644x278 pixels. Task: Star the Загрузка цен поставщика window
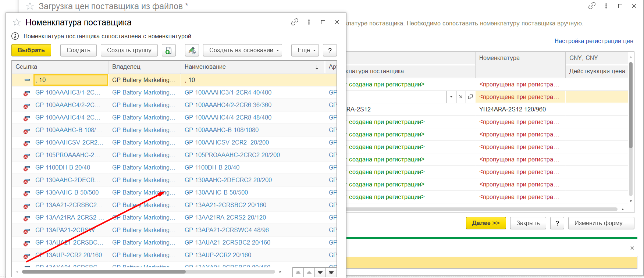(x=30, y=6)
